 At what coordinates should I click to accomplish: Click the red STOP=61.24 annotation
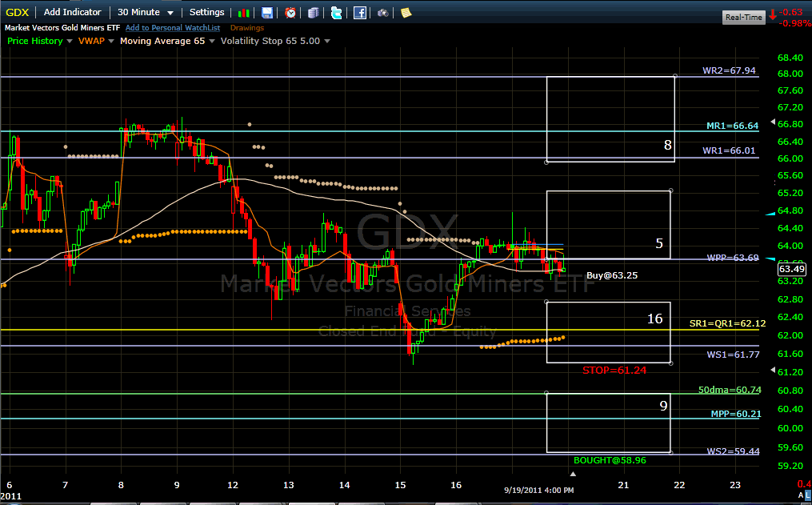(x=614, y=371)
